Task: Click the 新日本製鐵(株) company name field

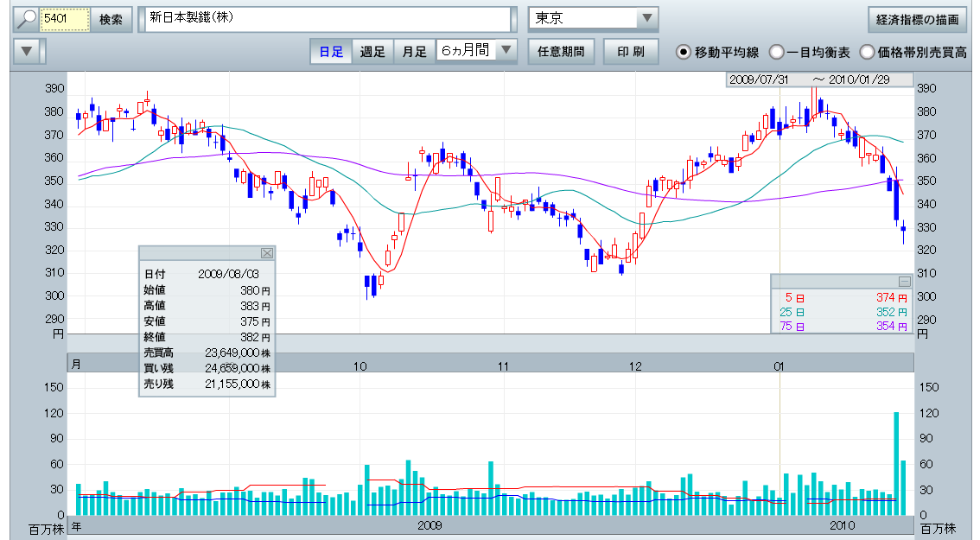Action: pyautogui.click(x=328, y=19)
